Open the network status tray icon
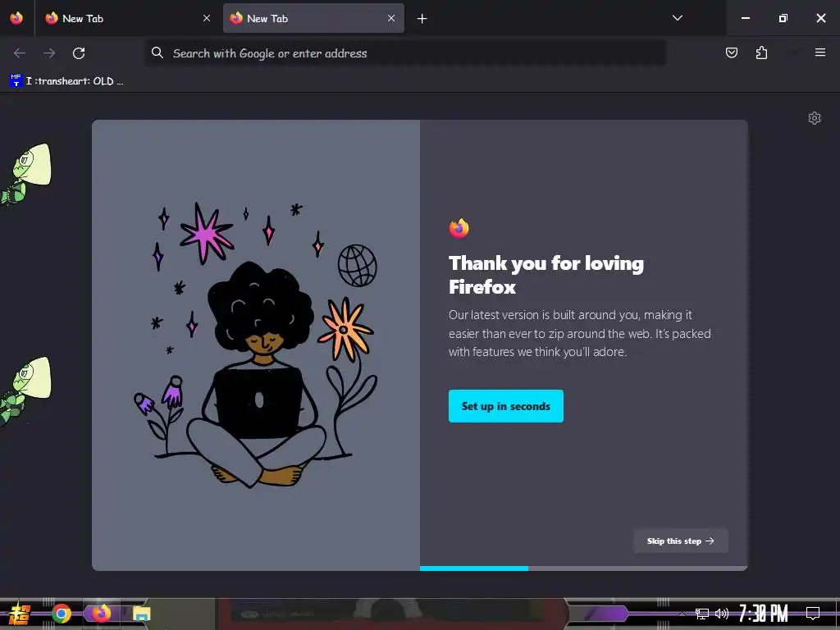Image resolution: width=840 pixels, height=630 pixels. pyautogui.click(x=702, y=614)
